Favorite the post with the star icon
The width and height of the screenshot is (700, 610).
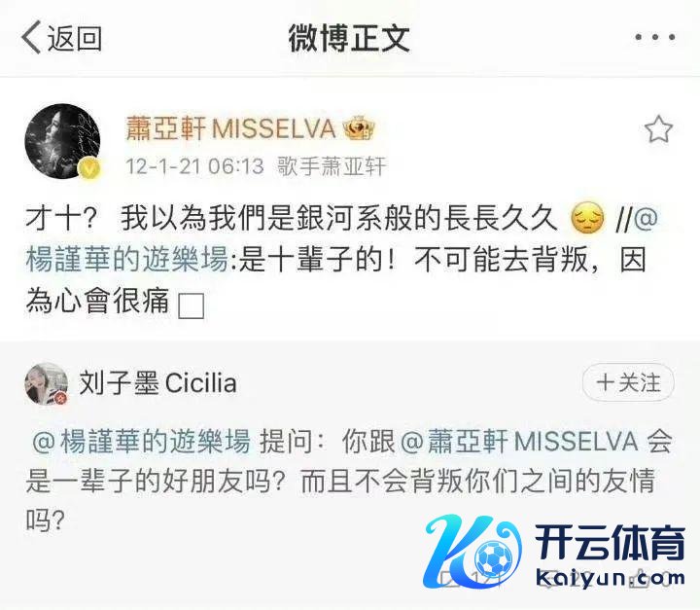click(x=658, y=129)
